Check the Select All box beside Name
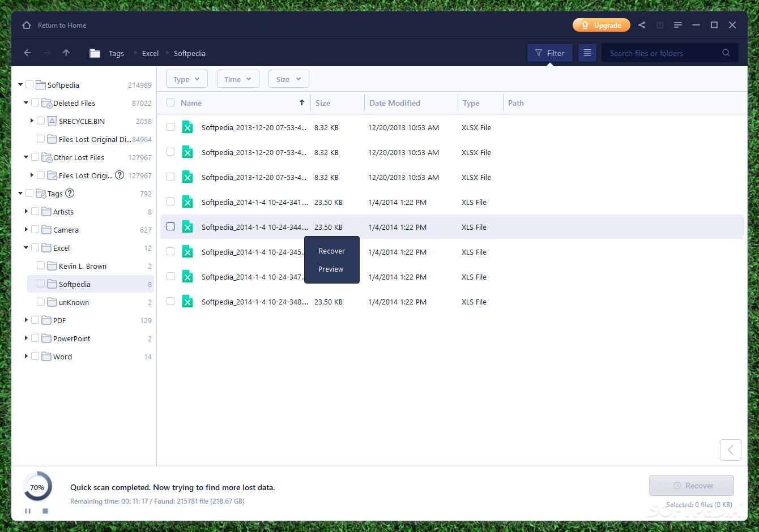 click(x=170, y=103)
